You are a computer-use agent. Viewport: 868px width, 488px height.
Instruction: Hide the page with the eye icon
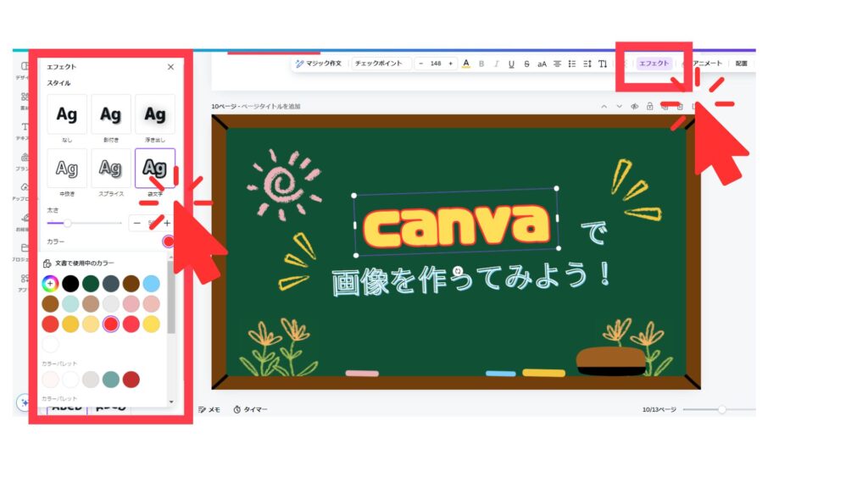click(634, 106)
